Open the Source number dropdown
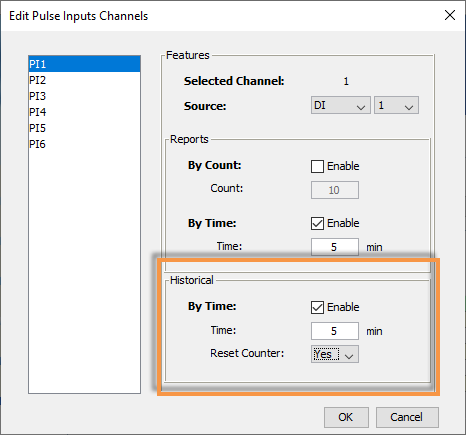The image size is (466, 435). 396,105
